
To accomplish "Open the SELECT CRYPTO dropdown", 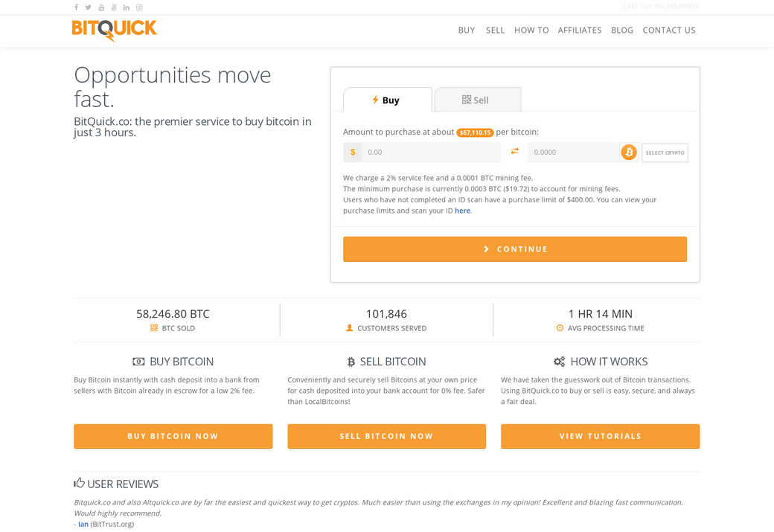I will click(x=665, y=152).
